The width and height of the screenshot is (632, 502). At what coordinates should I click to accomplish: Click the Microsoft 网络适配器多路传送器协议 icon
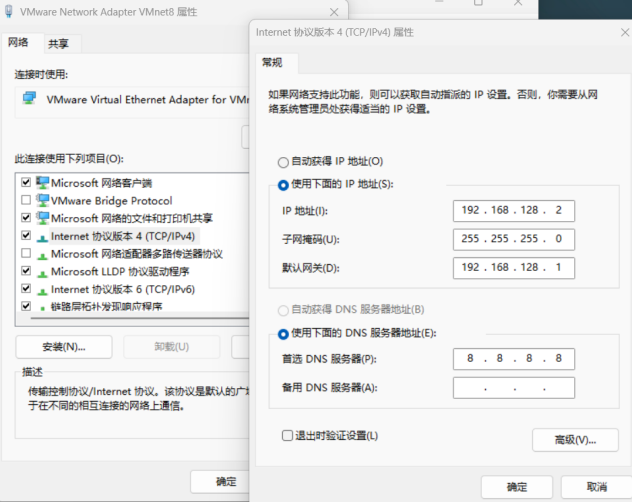42,256
